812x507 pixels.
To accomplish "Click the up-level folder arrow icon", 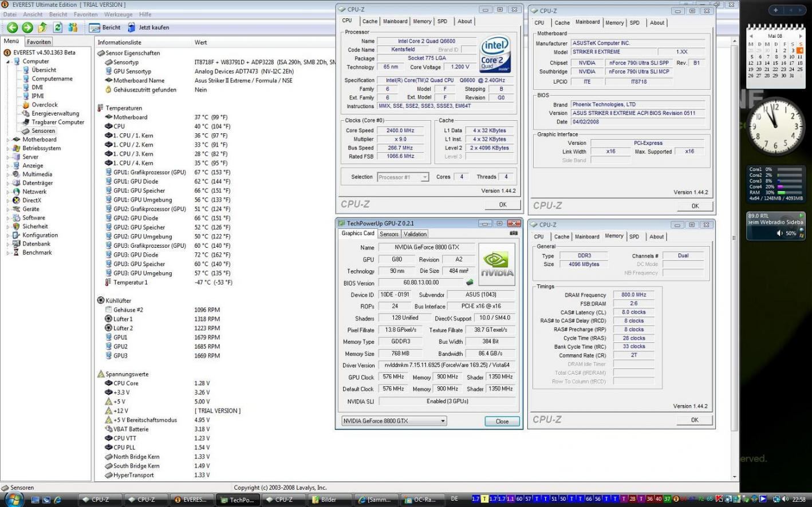I will pyautogui.click(x=42, y=27).
